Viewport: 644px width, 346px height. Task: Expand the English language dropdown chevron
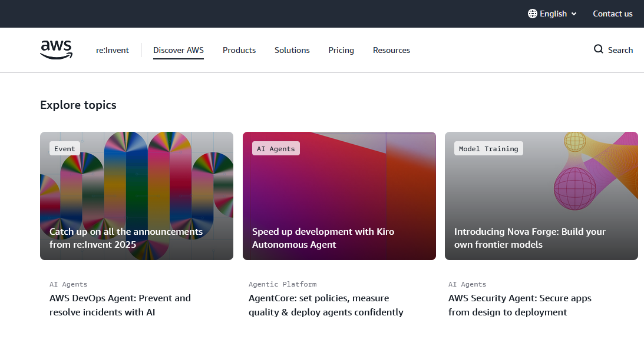click(x=574, y=14)
